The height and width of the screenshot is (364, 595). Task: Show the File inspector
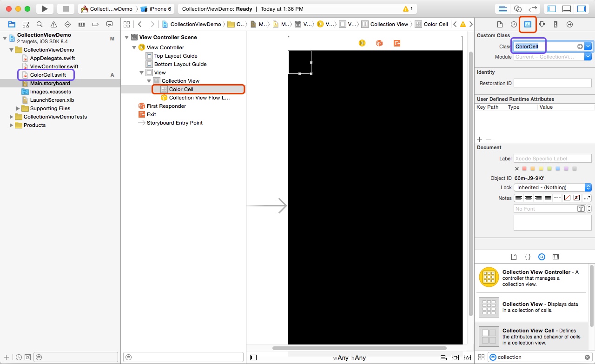pos(500,24)
